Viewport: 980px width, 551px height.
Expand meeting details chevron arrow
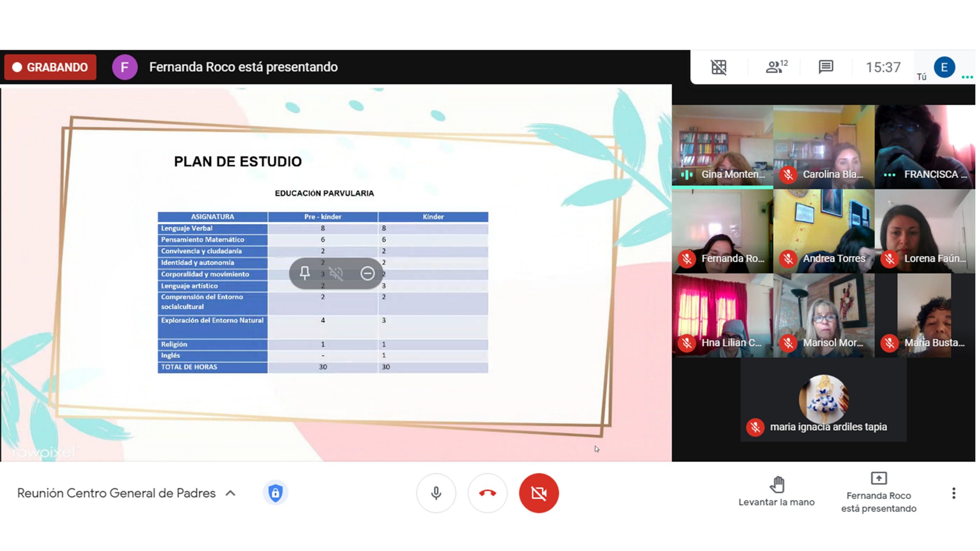pyautogui.click(x=230, y=493)
